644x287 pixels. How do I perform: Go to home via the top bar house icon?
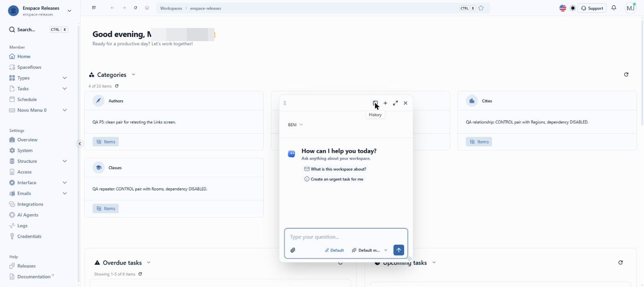[x=147, y=8]
